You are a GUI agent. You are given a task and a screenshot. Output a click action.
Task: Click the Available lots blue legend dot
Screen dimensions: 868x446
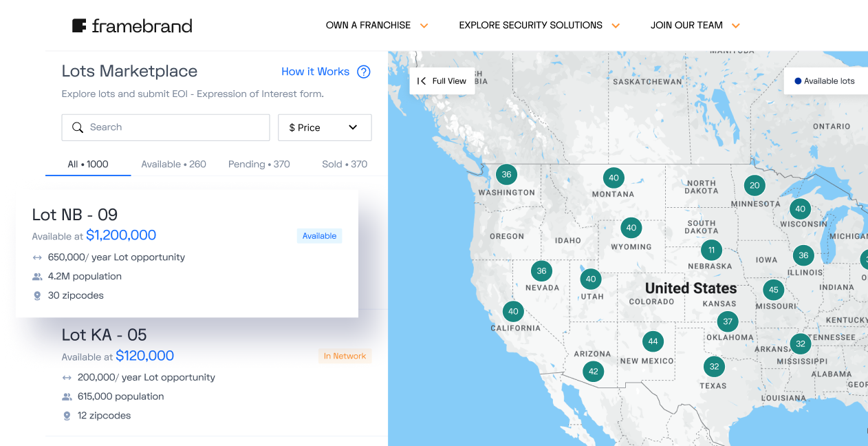[798, 81]
